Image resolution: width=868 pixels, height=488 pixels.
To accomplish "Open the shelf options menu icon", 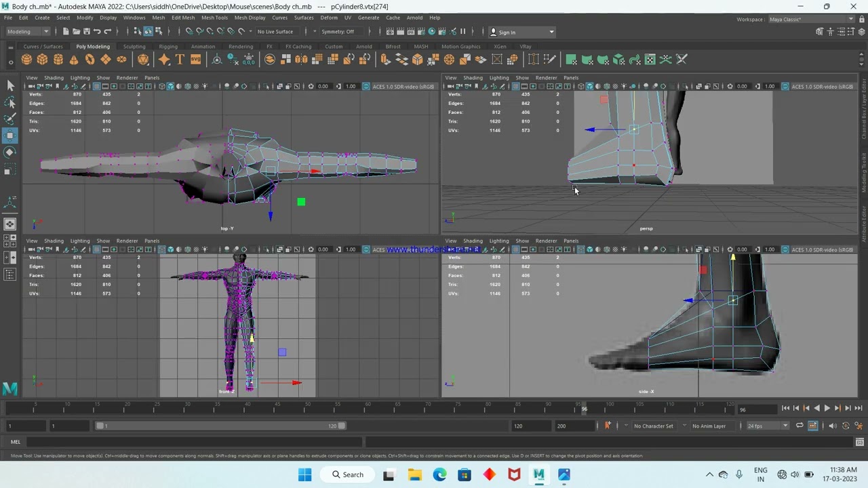I will [10, 63].
